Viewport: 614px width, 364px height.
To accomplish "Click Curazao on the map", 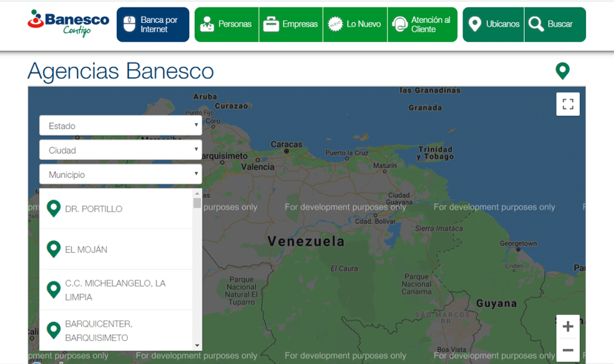I will click(231, 106).
